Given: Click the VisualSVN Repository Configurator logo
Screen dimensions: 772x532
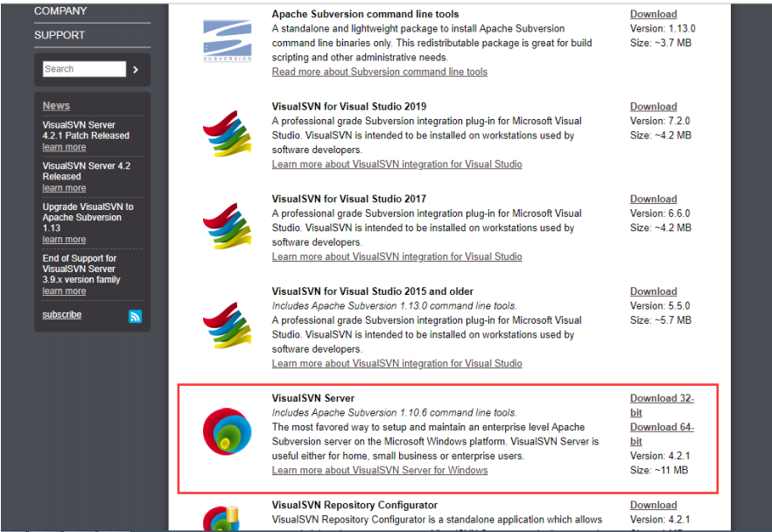Looking at the screenshot, I should click(221, 519).
